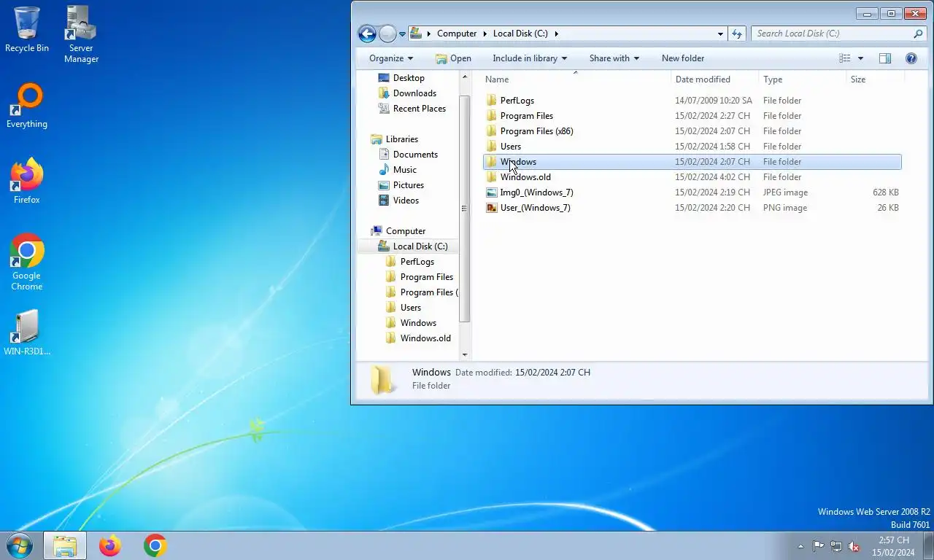Open the Server Manager desktop shortcut
The height and width of the screenshot is (560, 934).
coord(81,34)
